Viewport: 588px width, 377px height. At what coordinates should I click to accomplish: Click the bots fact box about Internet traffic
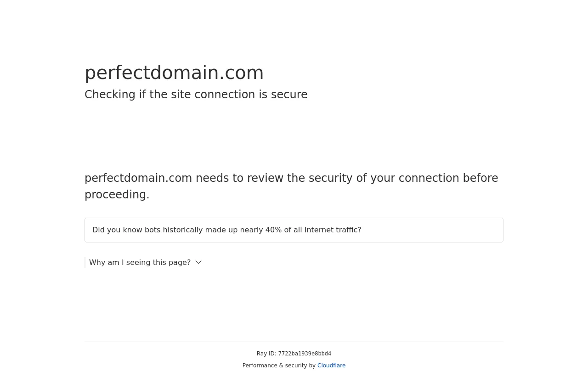pos(294,230)
